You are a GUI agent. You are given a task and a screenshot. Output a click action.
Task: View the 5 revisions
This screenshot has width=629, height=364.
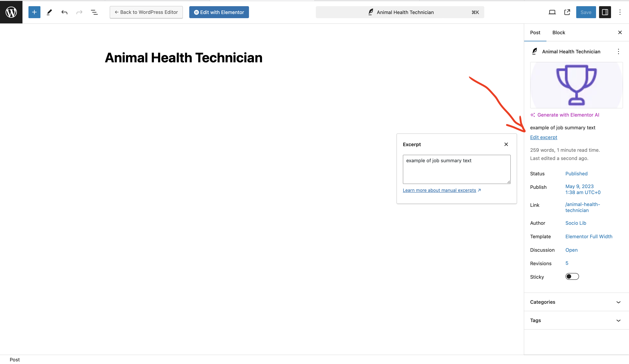(x=567, y=263)
